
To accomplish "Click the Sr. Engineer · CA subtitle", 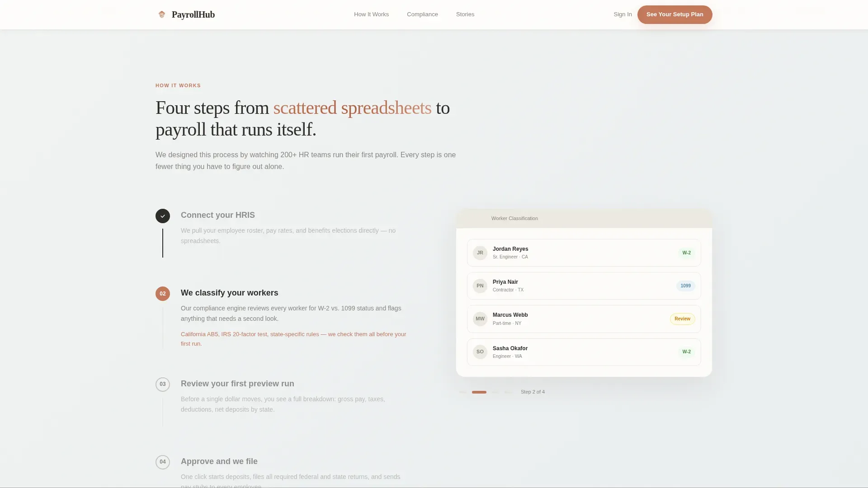I will click(x=510, y=257).
